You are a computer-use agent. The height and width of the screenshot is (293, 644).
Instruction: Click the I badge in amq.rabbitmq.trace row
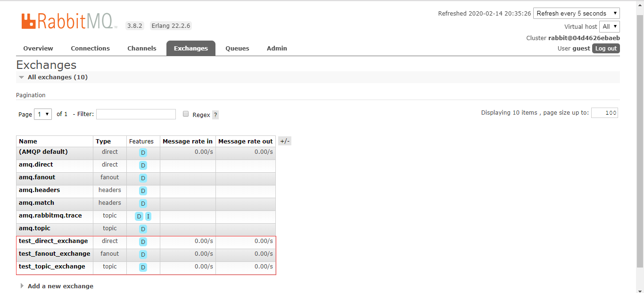click(x=148, y=217)
